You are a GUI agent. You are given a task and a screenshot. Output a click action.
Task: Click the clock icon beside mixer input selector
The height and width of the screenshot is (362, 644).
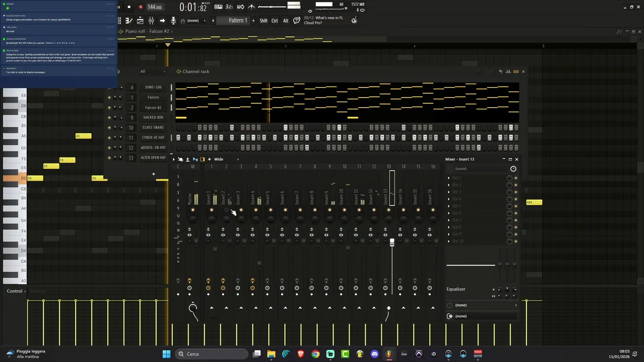point(513,169)
